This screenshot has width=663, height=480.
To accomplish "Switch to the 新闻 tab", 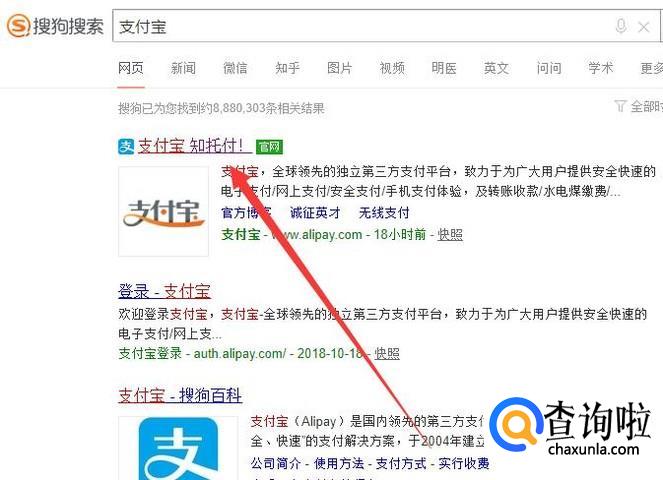I will click(x=183, y=68).
